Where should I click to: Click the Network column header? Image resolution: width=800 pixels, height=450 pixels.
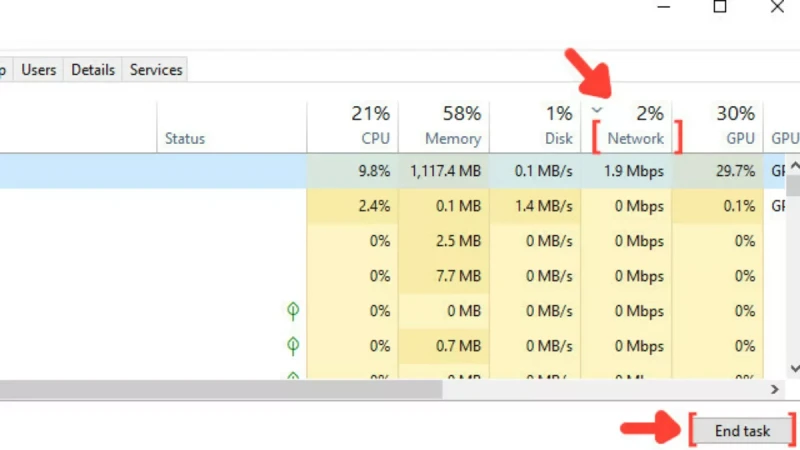635,138
